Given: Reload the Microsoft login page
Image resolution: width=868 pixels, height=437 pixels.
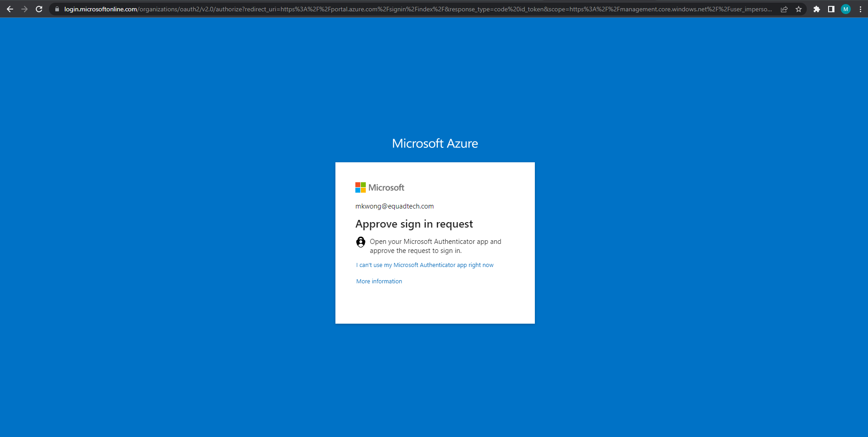Looking at the screenshot, I should (x=39, y=9).
